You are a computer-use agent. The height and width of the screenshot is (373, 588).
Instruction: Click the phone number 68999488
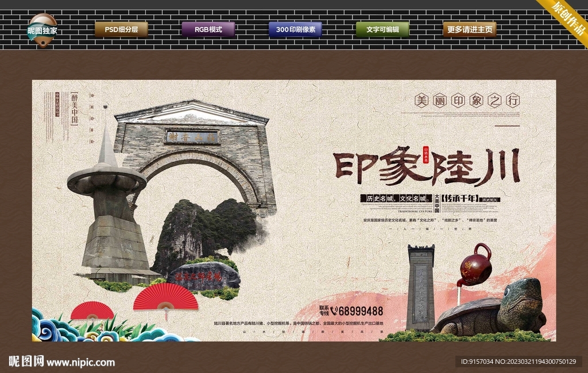[361, 311]
